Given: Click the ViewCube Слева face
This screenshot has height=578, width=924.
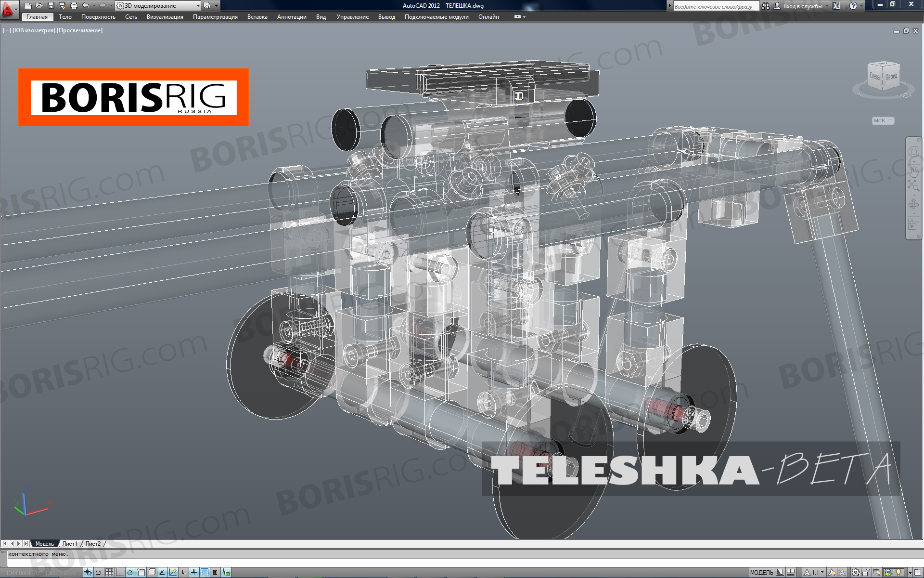Looking at the screenshot, I should pos(874,76).
